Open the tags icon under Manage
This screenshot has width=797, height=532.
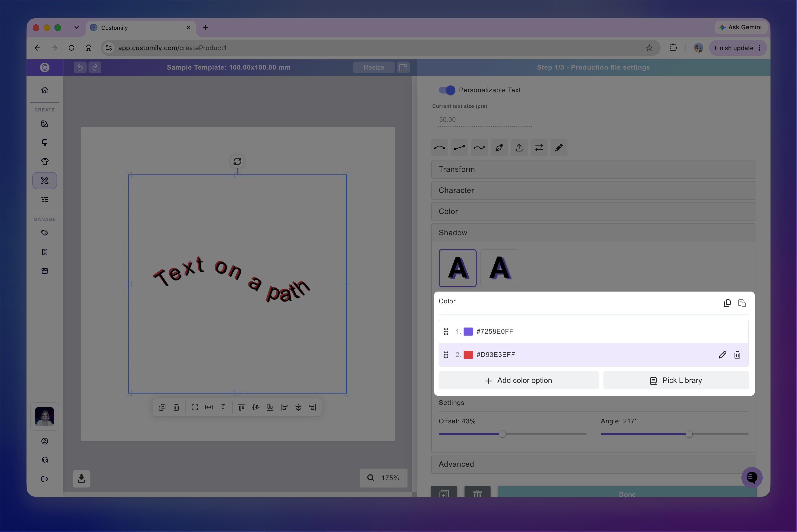pyautogui.click(x=45, y=233)
